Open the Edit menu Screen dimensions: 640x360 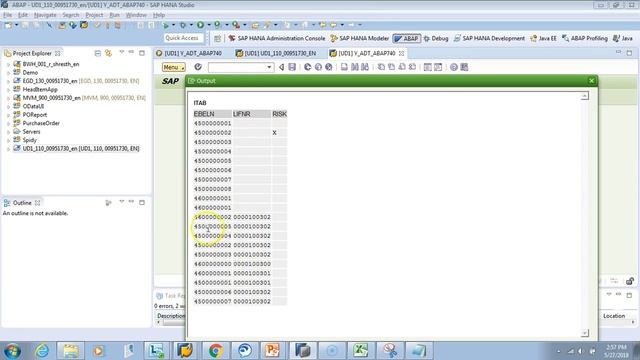[23, 15]
